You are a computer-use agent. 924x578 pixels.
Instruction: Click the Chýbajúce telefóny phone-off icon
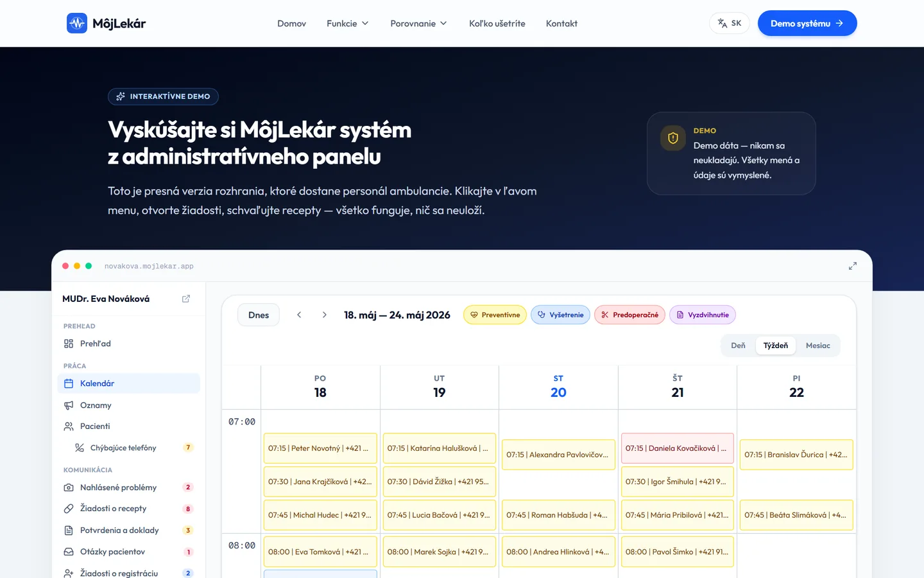80,448
